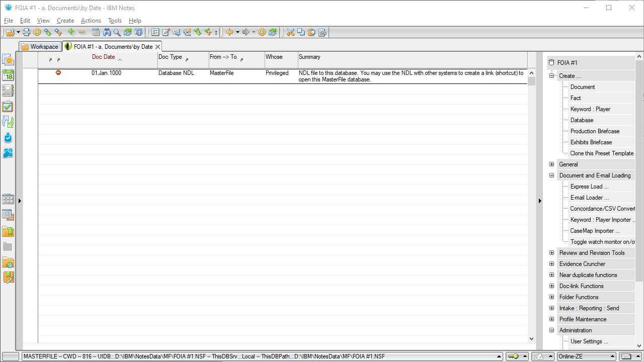This screenshot has width=644, height=362.
Task: Click the Go Forward arrow icon
Action: [246, 32]
